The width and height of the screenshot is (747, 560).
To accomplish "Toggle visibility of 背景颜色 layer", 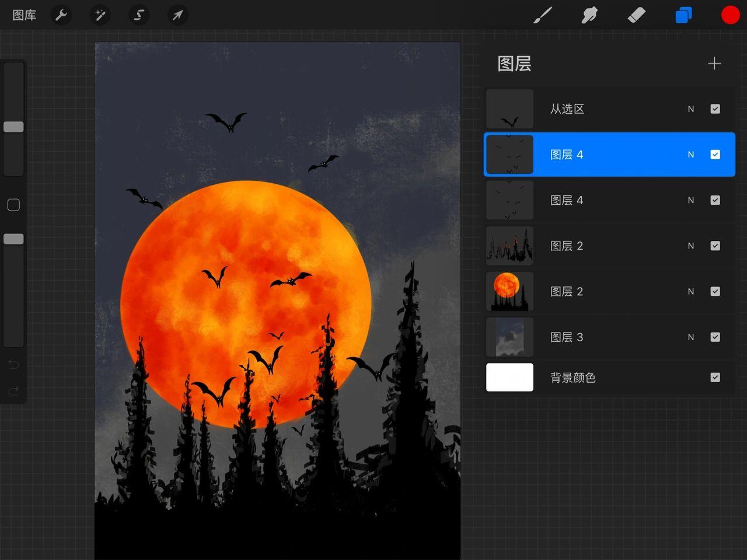I will click(x=715, y=377).
